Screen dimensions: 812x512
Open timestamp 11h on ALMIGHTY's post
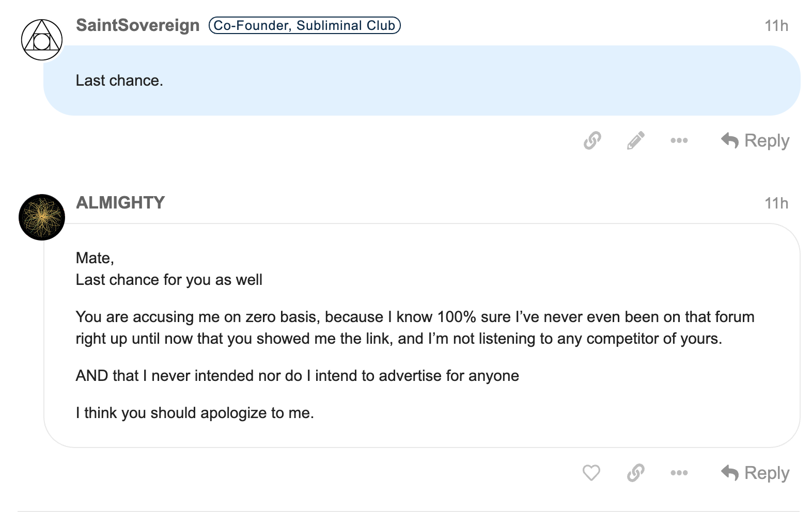[x=776, y=203]
